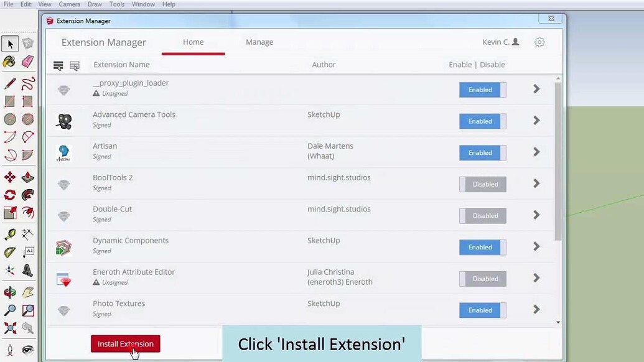Activate the Paint Bucket tool
The image size is (644, 362).
coord(11,62)
